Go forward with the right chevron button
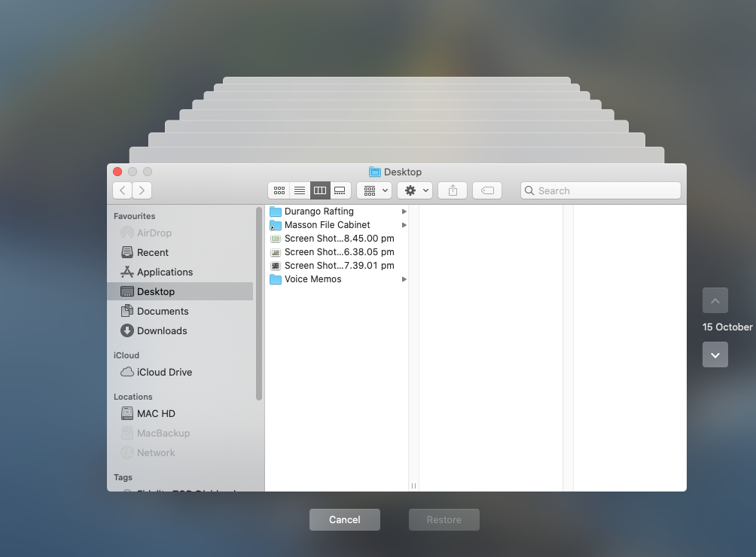This screenshot has height=557, width=756. (x=142, y=190)
